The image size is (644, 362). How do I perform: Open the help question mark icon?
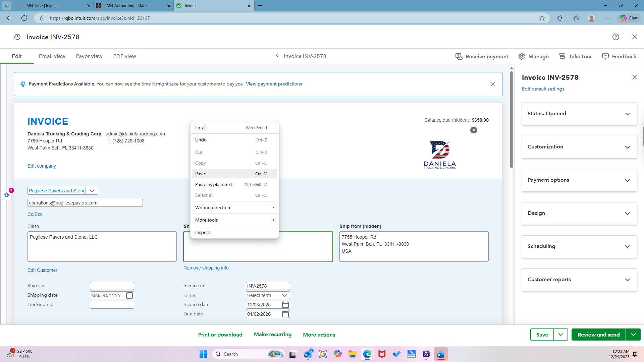615,37
